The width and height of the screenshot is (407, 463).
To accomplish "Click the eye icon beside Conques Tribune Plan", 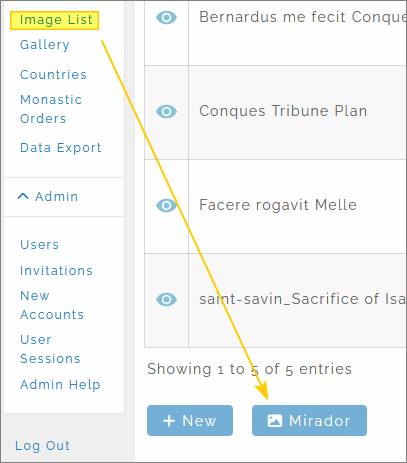I will [x=166, y=111].
